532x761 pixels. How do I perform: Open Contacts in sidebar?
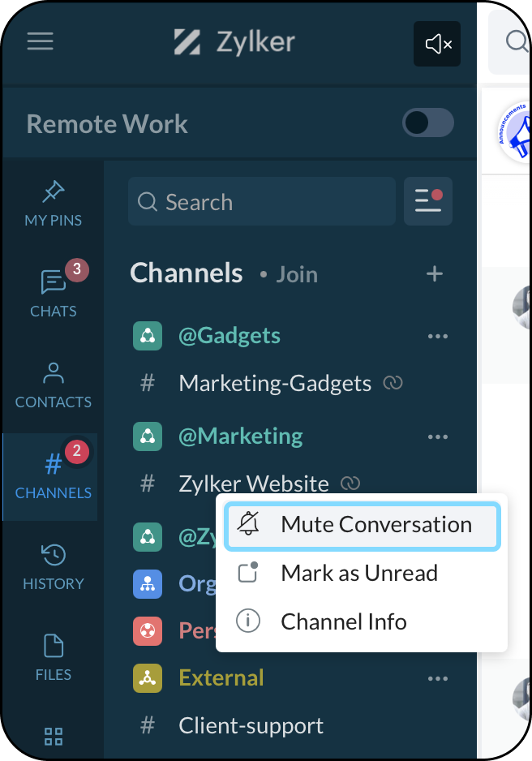pos(54,386)
